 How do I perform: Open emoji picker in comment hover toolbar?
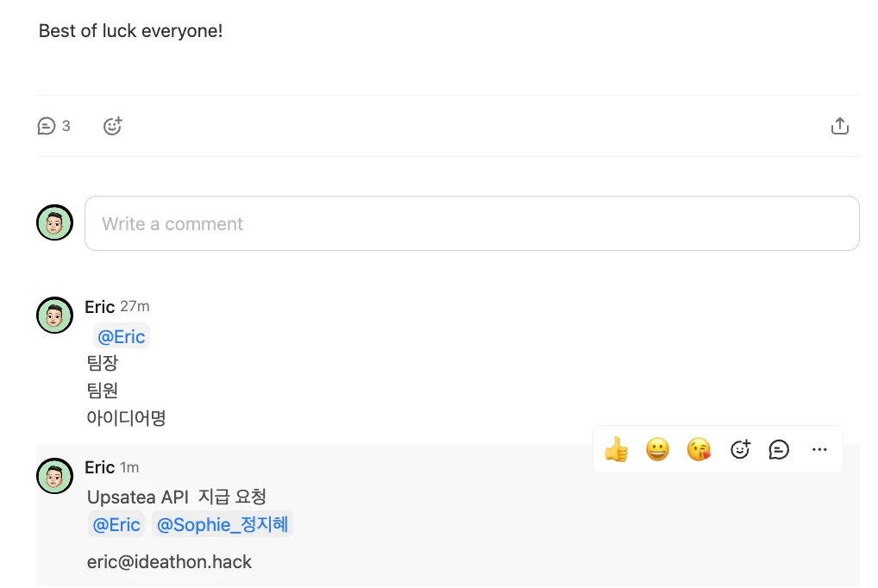tap(740, 449)
